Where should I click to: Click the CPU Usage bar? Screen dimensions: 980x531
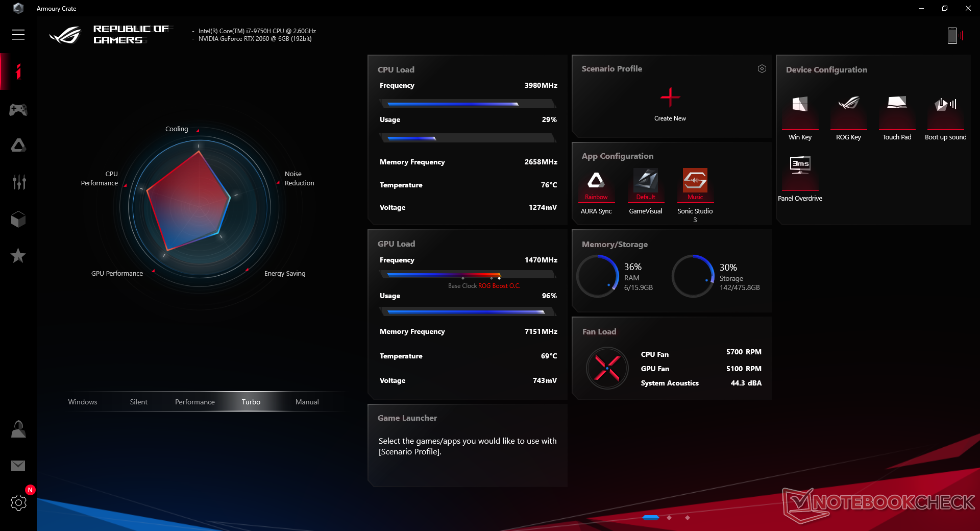468,138
